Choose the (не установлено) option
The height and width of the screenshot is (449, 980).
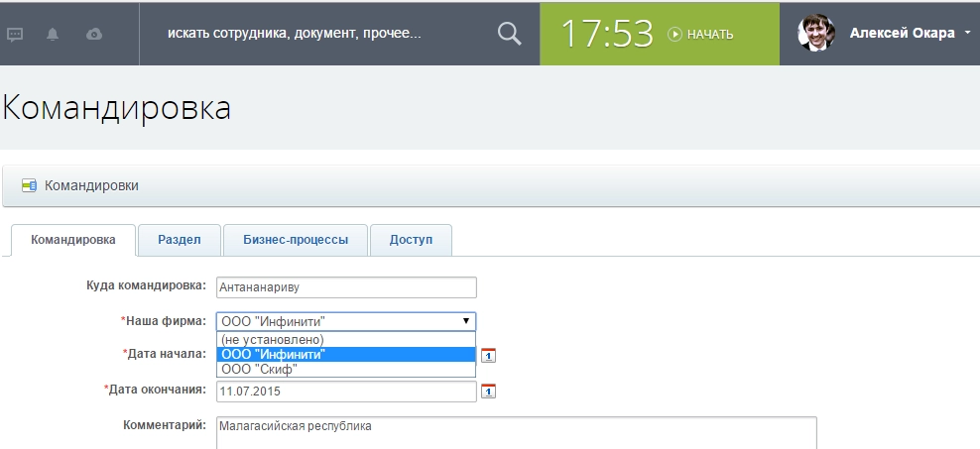click(273, 339)
